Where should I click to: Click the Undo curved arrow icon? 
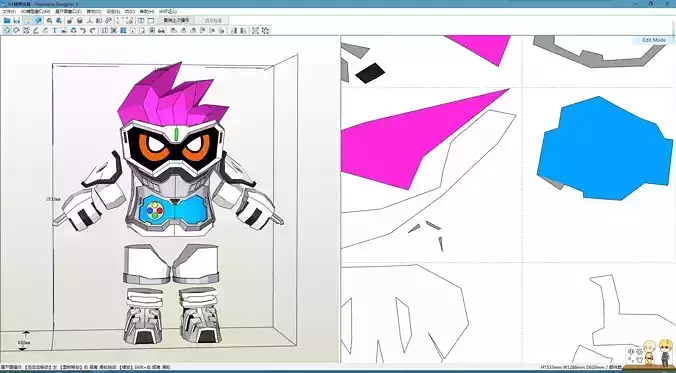83,30
